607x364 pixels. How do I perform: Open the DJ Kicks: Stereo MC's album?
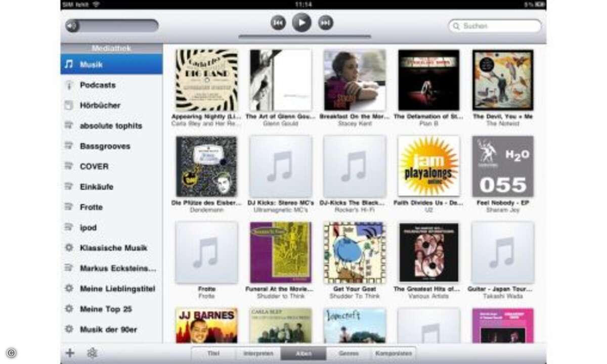[281, 166]
